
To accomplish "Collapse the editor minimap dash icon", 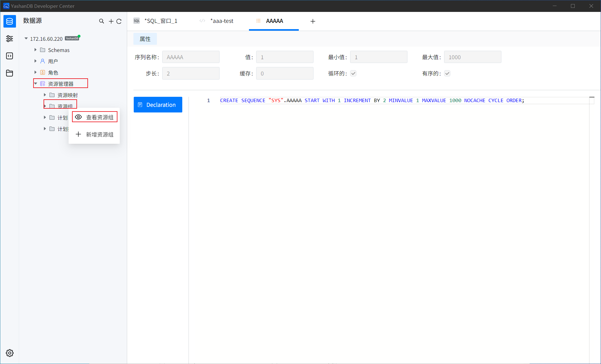I will [592, 97].
